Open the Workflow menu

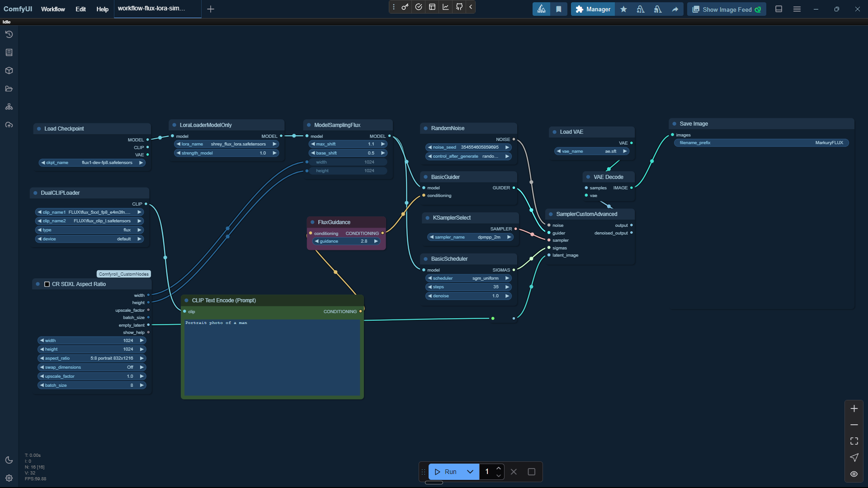[x=53, y=9]
